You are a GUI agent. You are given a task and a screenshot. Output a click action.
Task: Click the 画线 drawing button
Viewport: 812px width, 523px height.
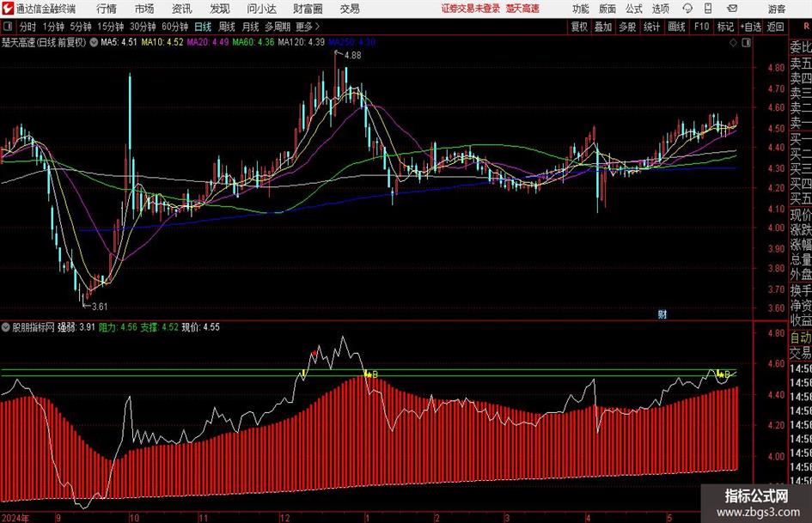676,27
